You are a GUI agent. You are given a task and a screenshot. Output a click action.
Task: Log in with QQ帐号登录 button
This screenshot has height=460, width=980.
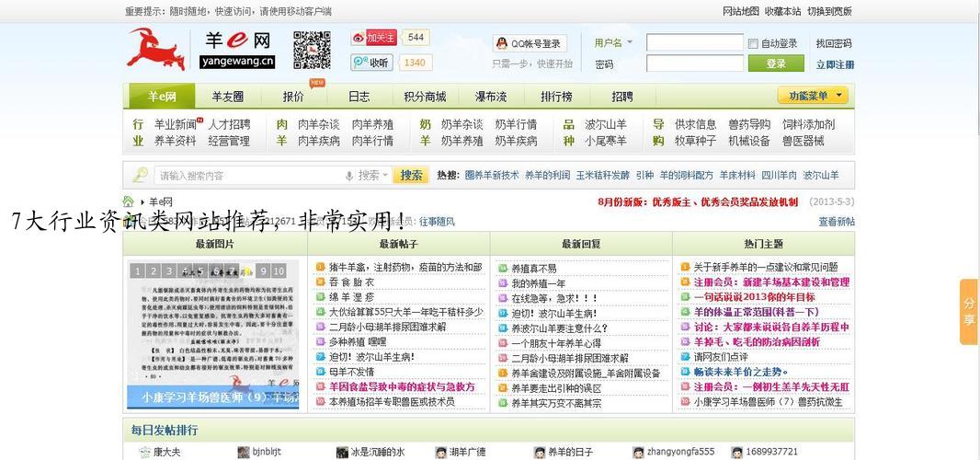(x=530, y=43)
